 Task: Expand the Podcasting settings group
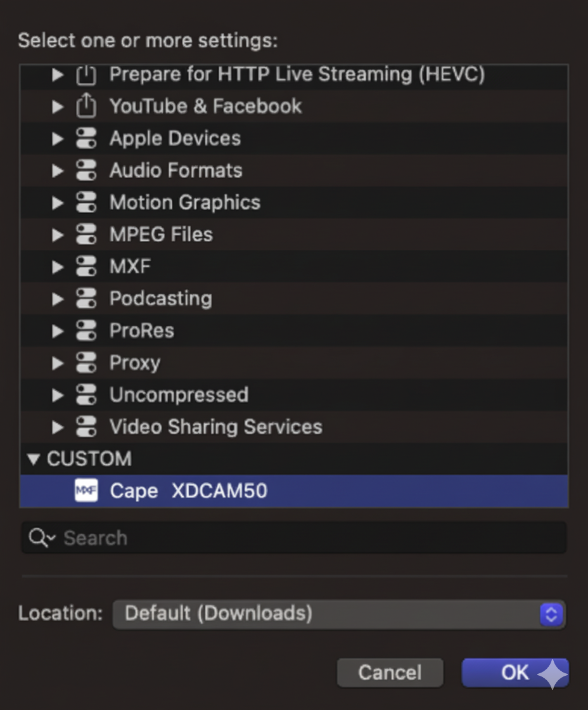57,298
